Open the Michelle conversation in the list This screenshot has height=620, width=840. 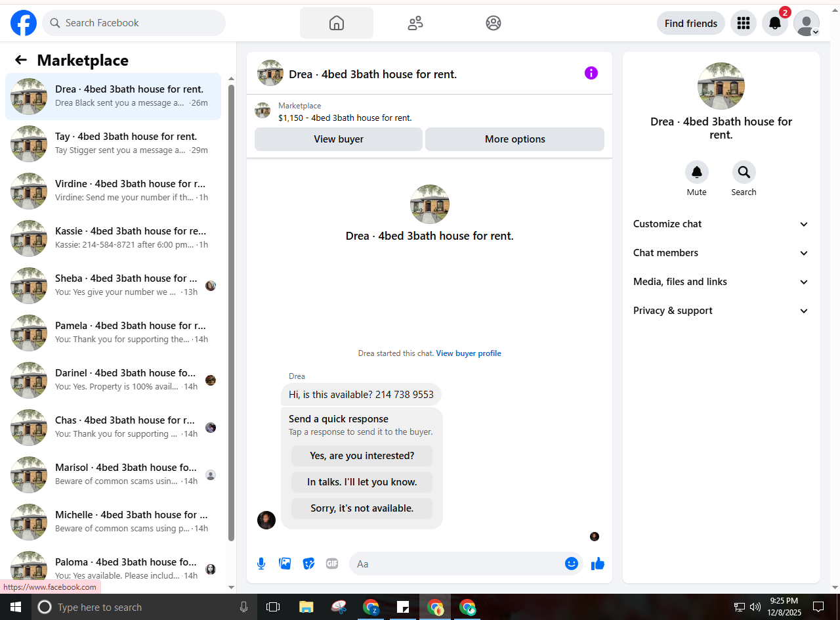[x=113, y=522]
